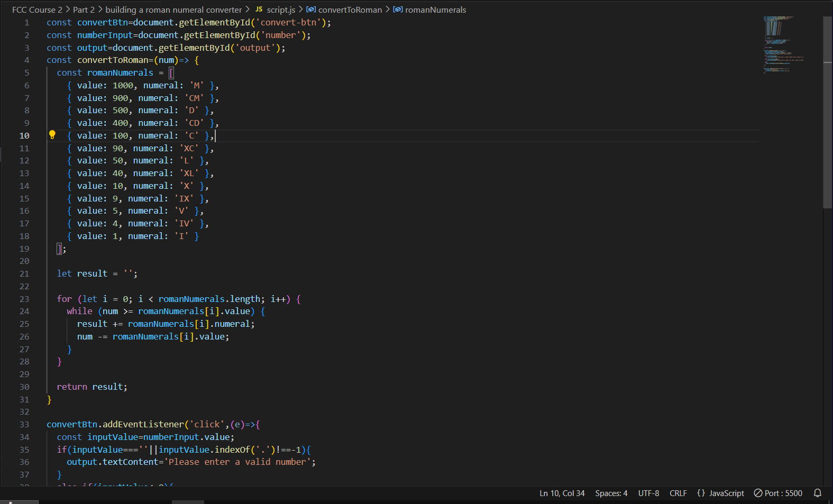Open notifications with the bell icon
This screenshot has height=504, width=833.
pyautogui.click(x=817, y=493)
